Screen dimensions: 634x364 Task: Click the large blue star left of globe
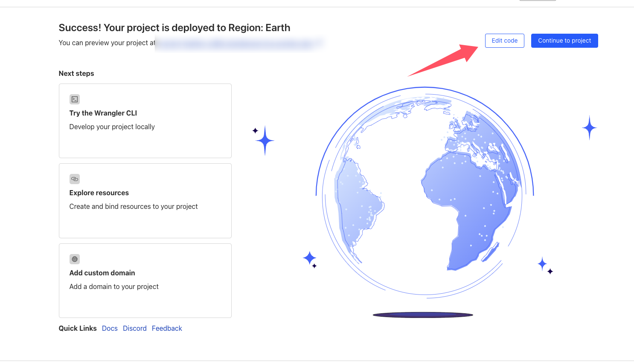point(265,140)
